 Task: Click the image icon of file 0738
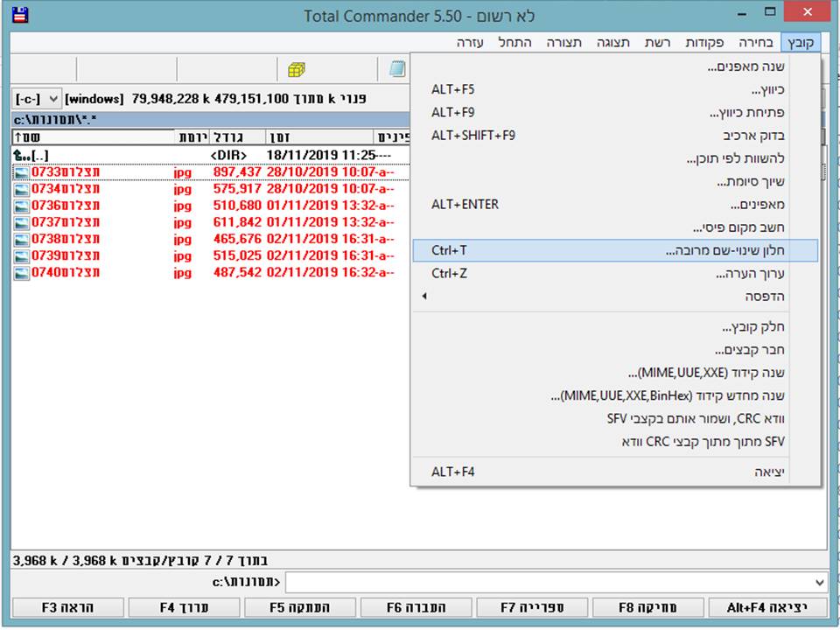coord(21,240)
